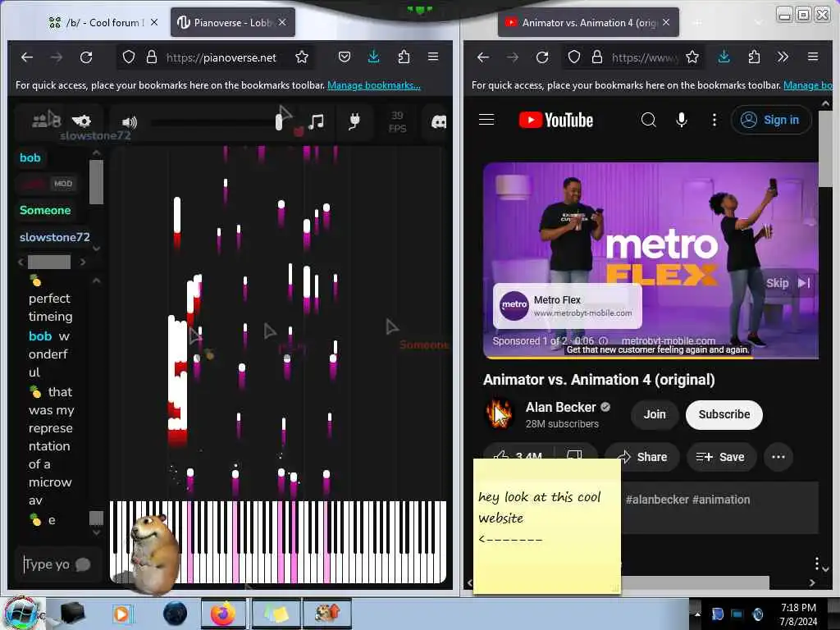This screenshot has width=840, height=630.
Task: Open the Pocket icon in the left Firefox window
Action: click(345, 57)
